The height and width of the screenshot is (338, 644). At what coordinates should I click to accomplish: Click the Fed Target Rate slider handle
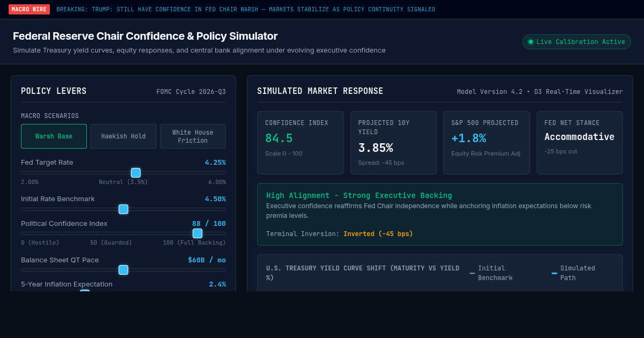tap(136, 173)
